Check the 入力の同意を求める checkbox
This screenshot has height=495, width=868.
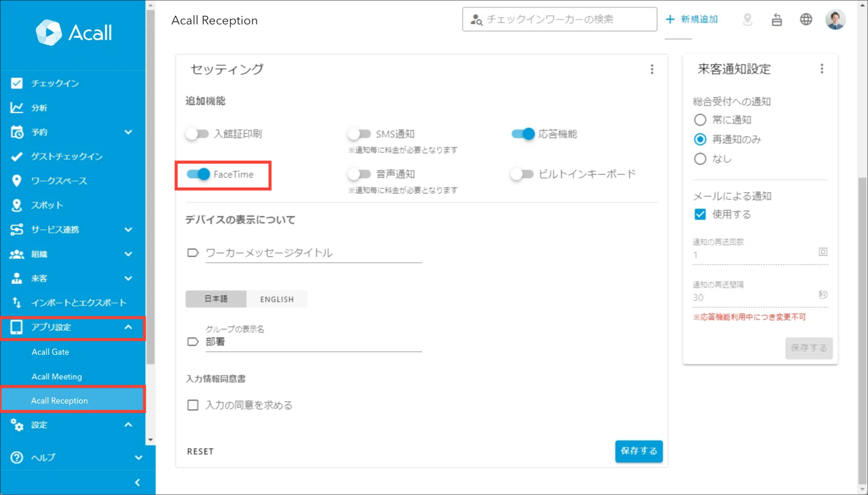tap(193, 405)
